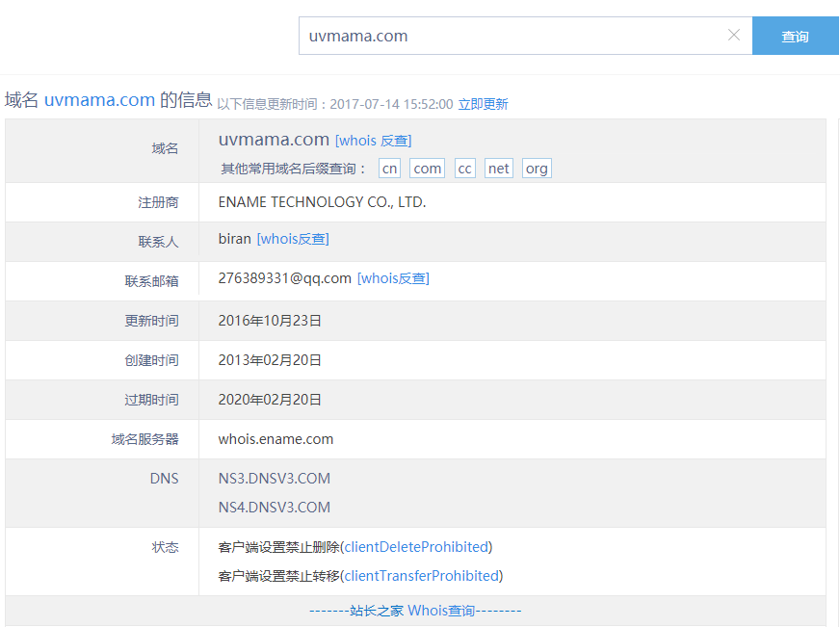Open [whois反查] beside the qq.com email
840x627 pixels.
[x=393, y=278]
